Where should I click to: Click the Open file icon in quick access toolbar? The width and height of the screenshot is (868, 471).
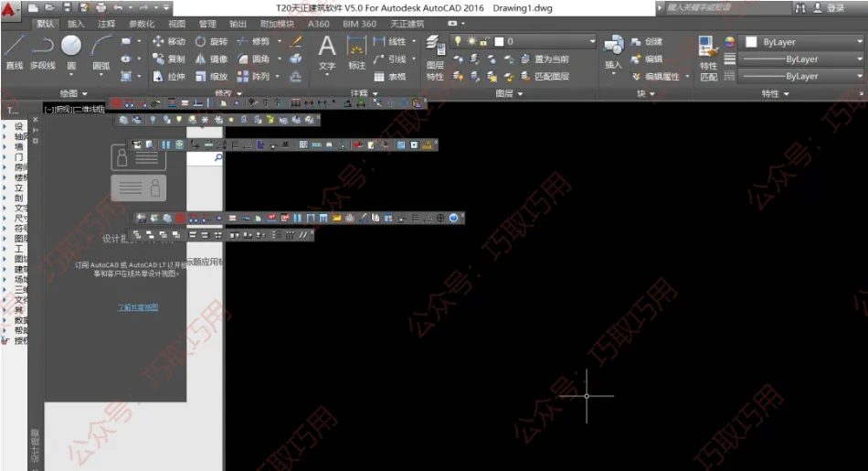click(x=50, y=7)
